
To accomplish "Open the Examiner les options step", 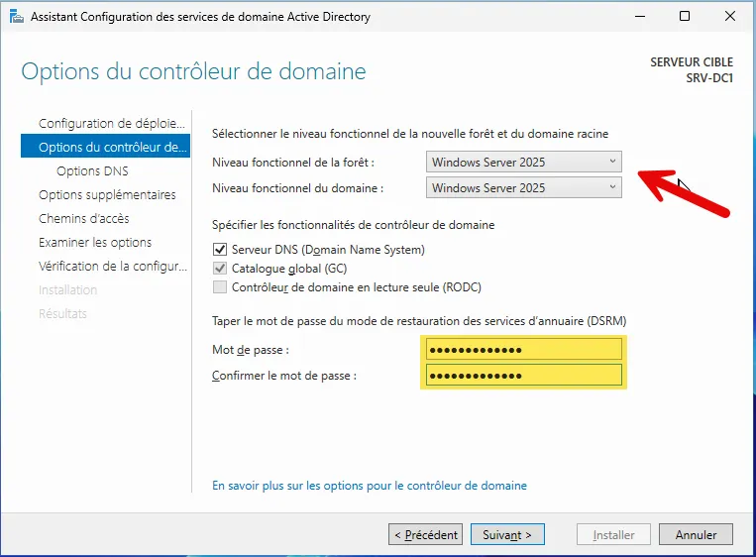I will (x=95, y=243).
